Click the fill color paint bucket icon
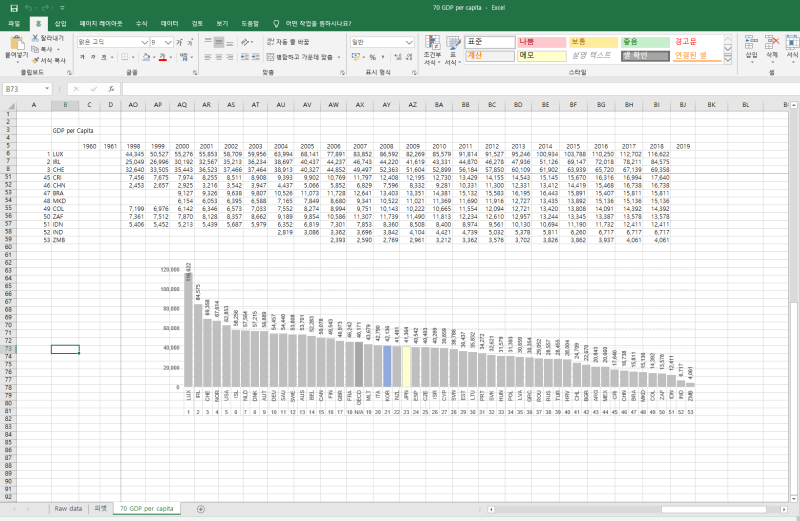The width and height of the screenshot is (800, 521). 146,57
